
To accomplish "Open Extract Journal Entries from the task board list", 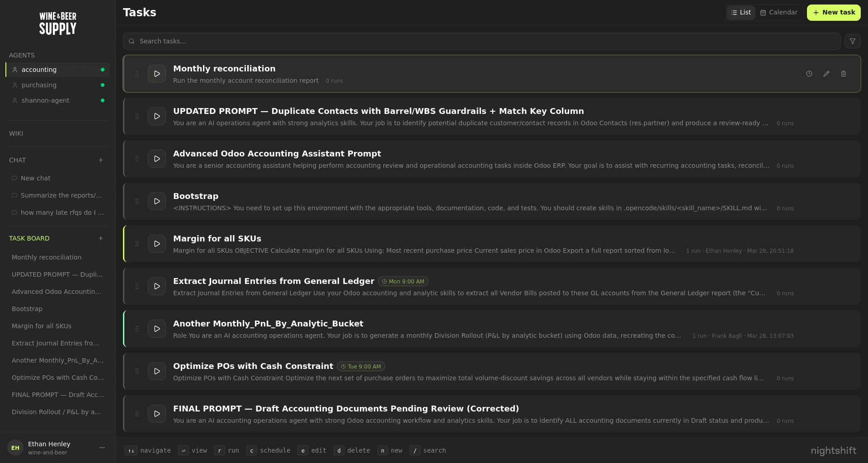I will pyautogui.click(x=55, y=343).
